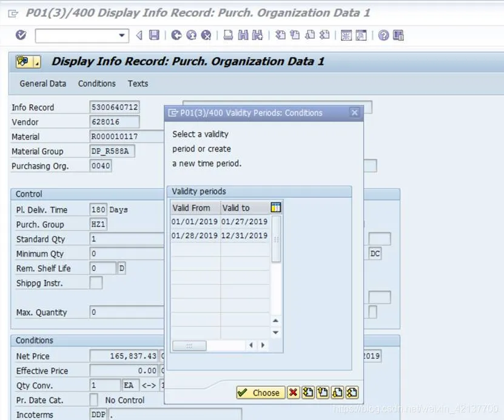Click the red X Cancel button in dialog
The width and height of the screenshot is (504, 420).
tap(293, 393)
